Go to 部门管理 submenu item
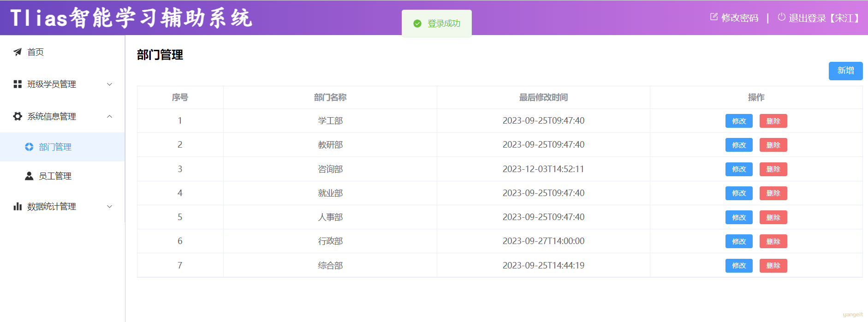 62,147
